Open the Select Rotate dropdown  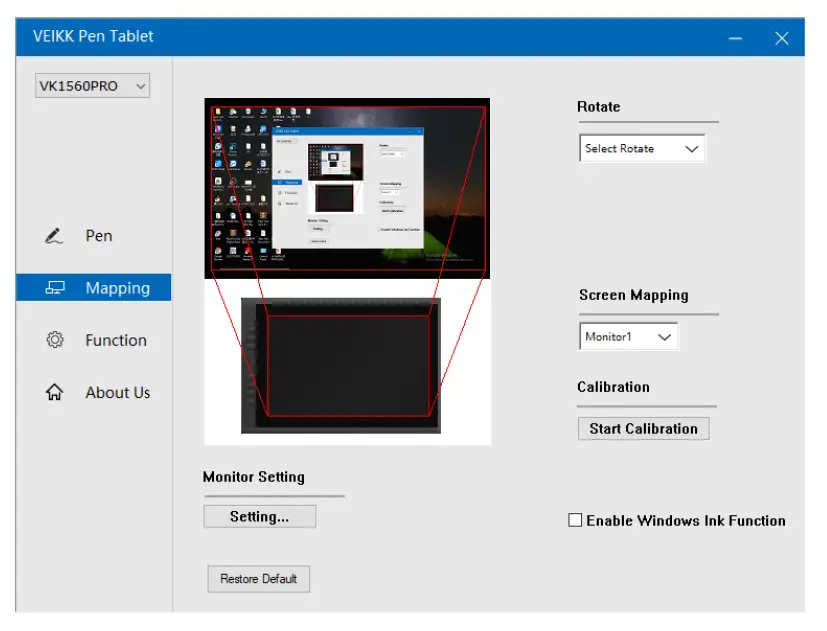tap(641, 148)
